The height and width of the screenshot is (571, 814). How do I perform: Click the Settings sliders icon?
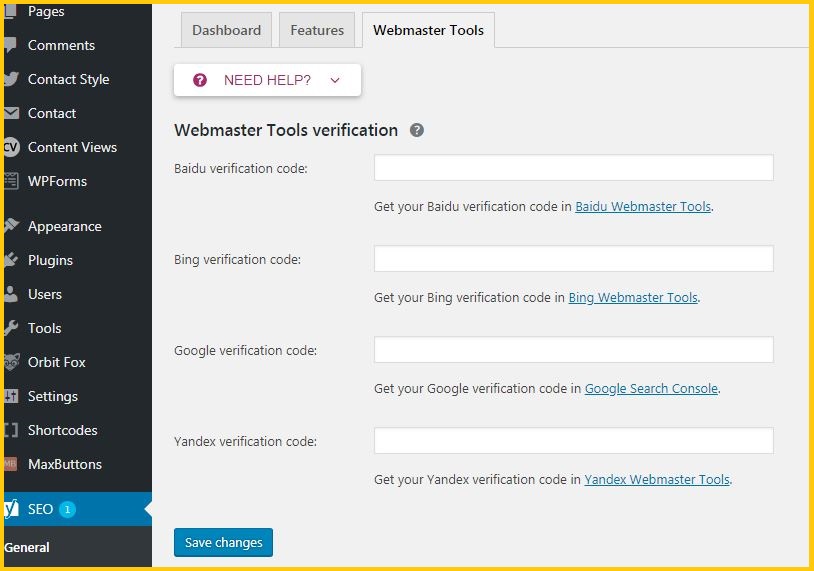(x=11, y=396)
